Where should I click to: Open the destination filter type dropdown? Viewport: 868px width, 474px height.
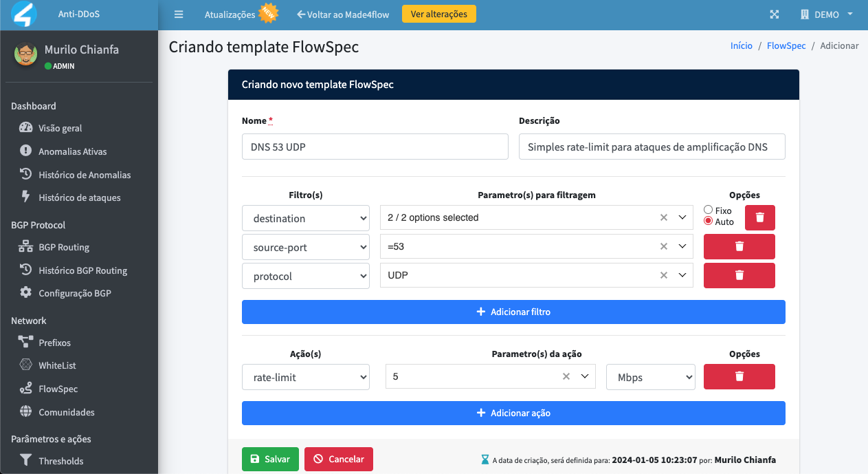click(306, 218)
